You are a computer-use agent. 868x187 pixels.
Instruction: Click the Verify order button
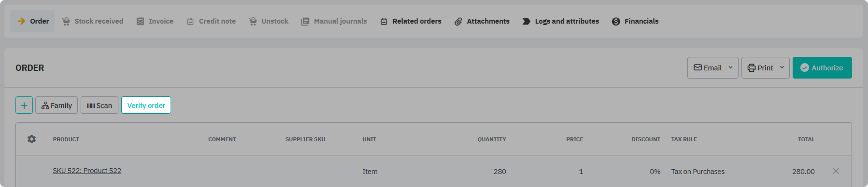(146, 105)
